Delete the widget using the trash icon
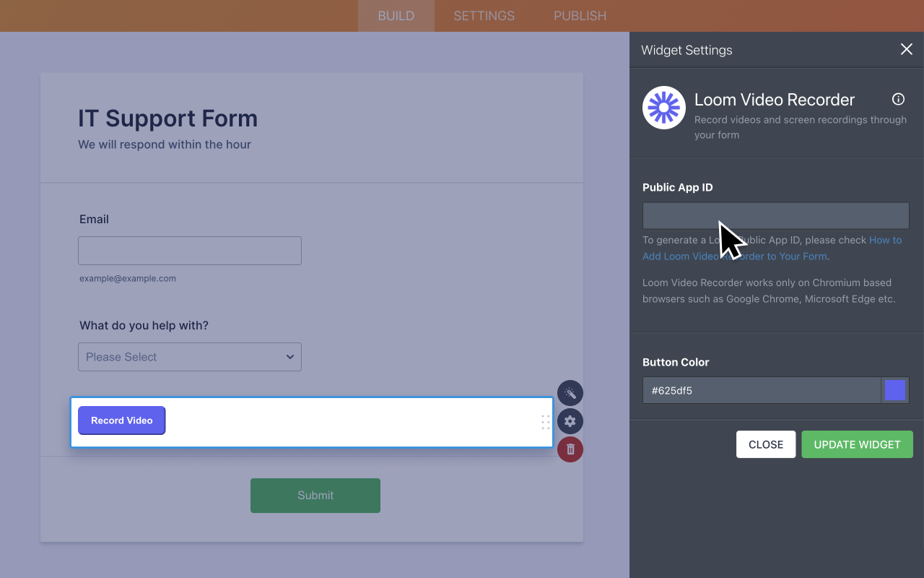The image size is (924, 578). 570,449
